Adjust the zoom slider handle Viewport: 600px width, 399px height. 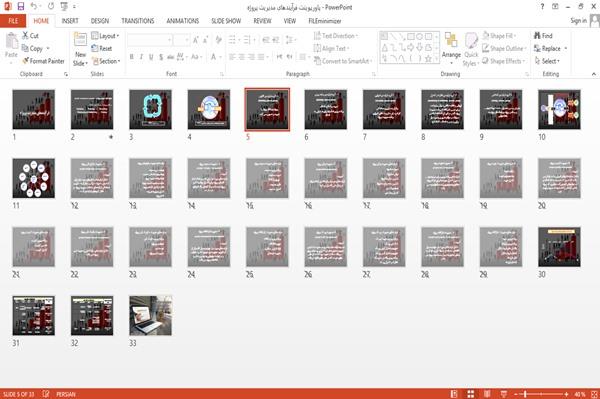525,394
